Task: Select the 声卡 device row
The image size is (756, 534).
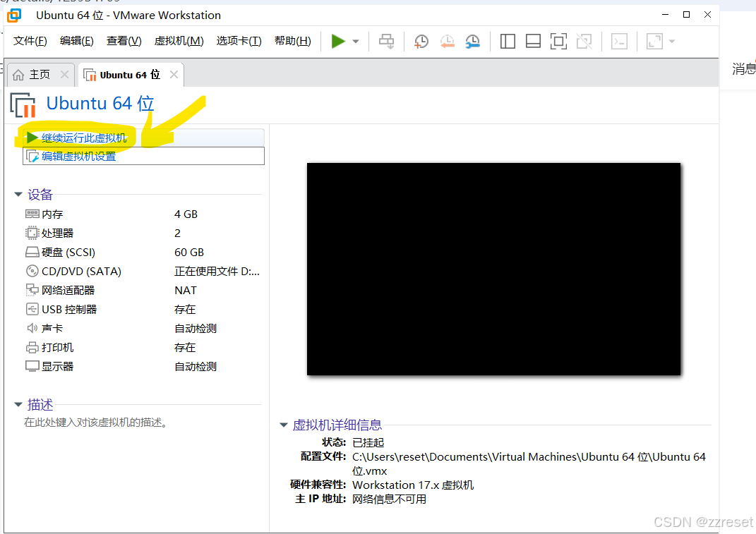Action: [143, 328]
